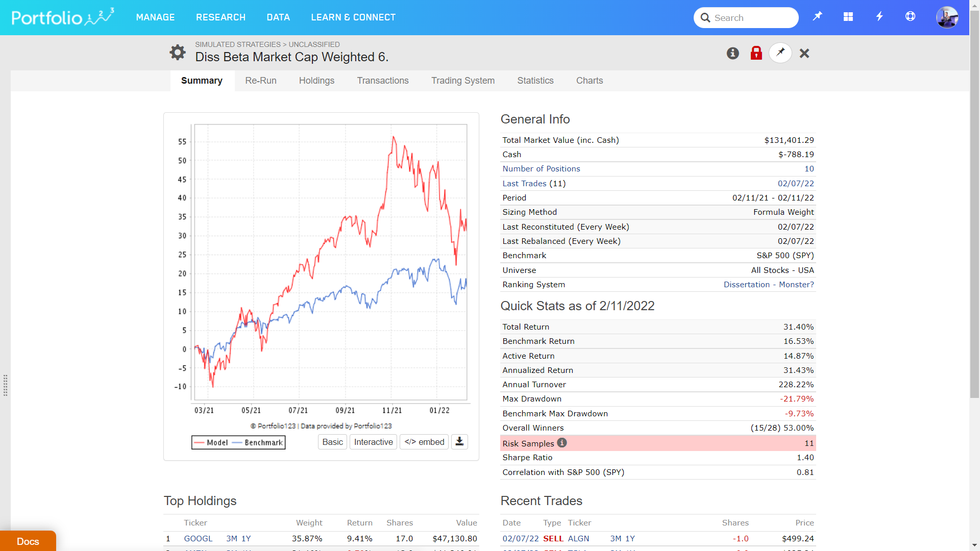Expand the RESEARCH menu

point(220,17)
